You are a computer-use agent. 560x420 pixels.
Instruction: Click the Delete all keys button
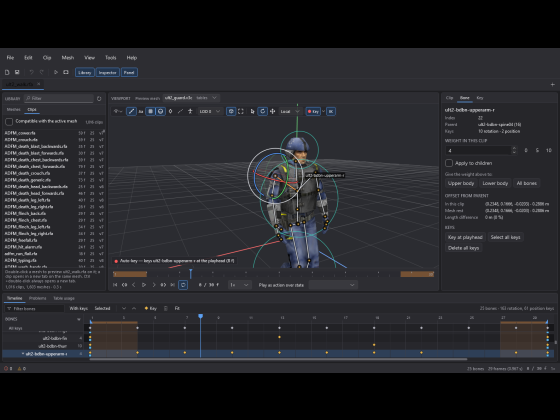[x=463, y=248]
